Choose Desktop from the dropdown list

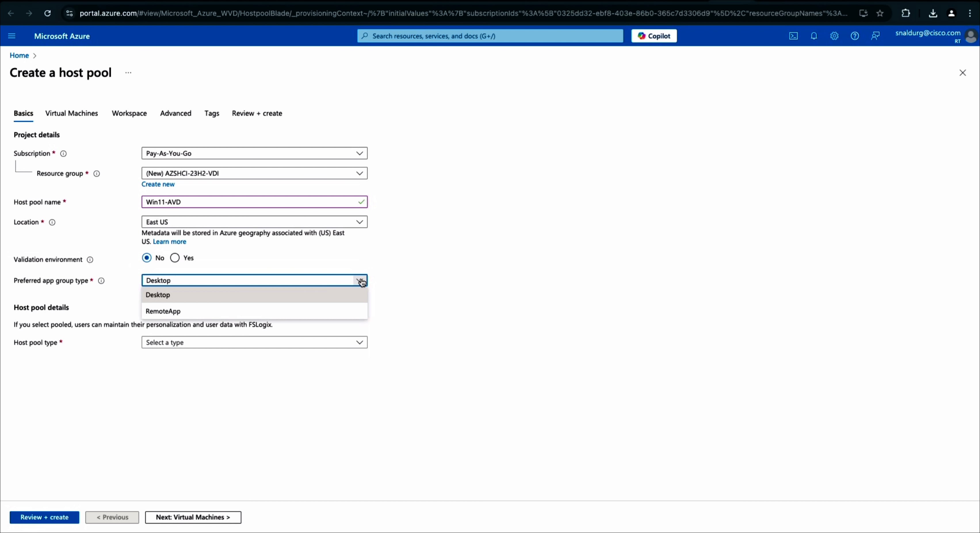pos(254,295)
